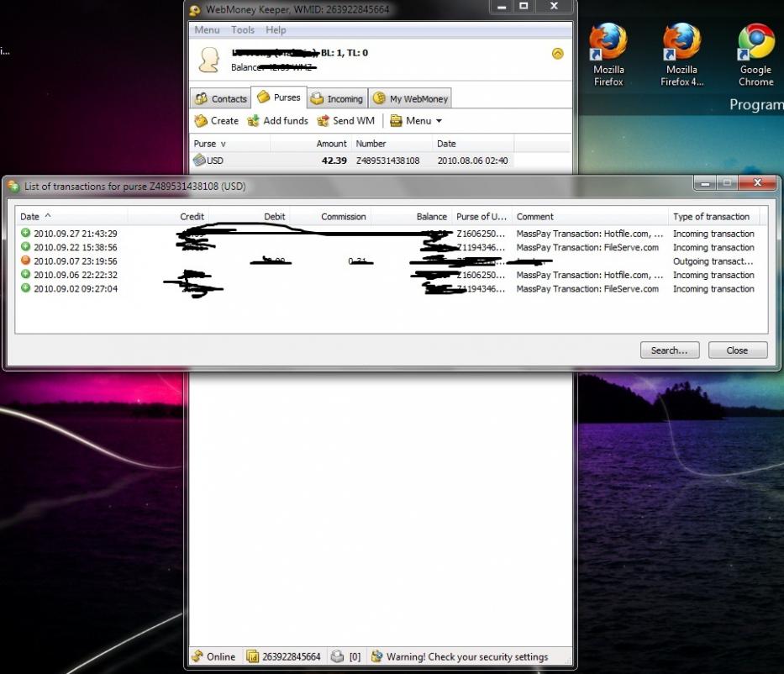Switch to the Contacts tab
Viewport: 784px width, 674px height.
pos(221,98)
